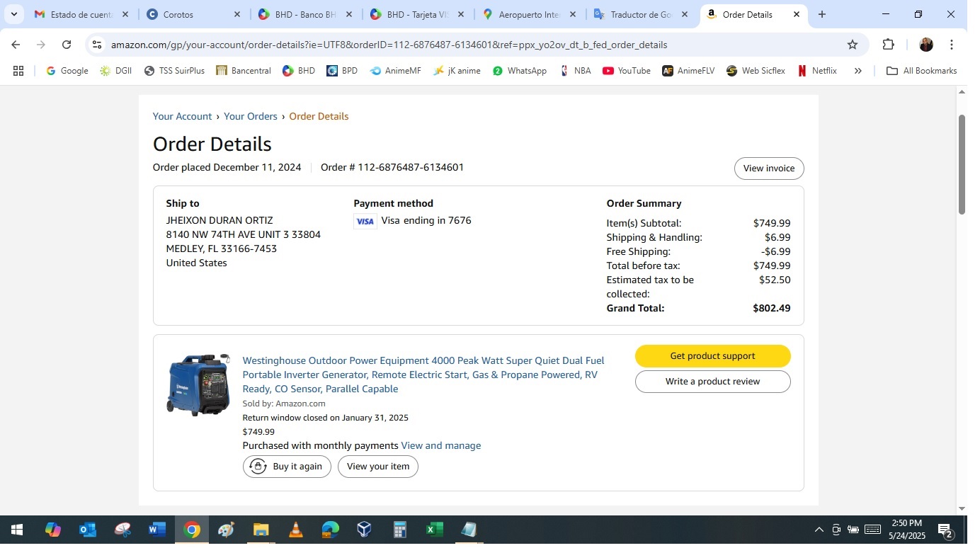Open VirtualBox from the taskbar

point(365,530)
